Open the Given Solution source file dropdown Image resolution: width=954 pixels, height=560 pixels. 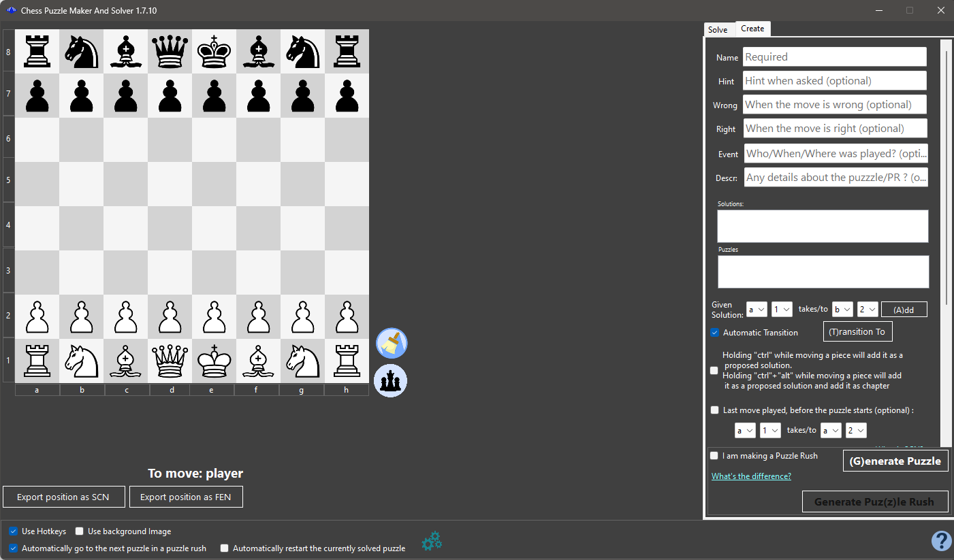(757, 310)
